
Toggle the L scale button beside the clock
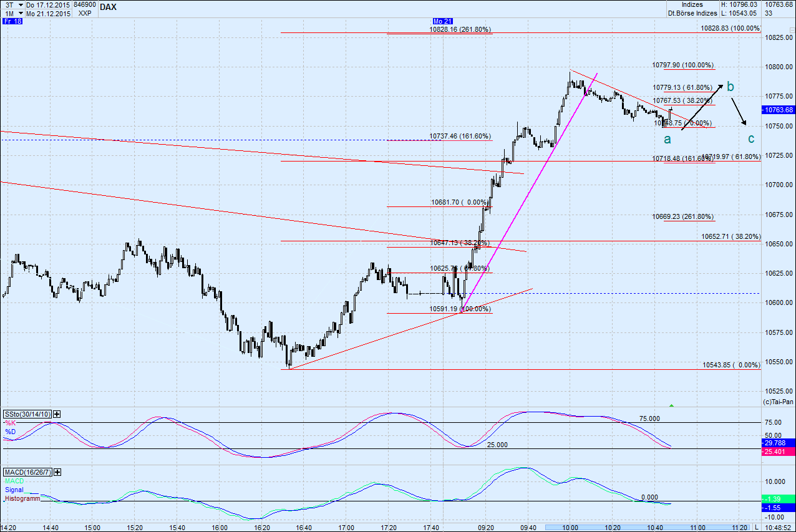click(x=757, y=528)
